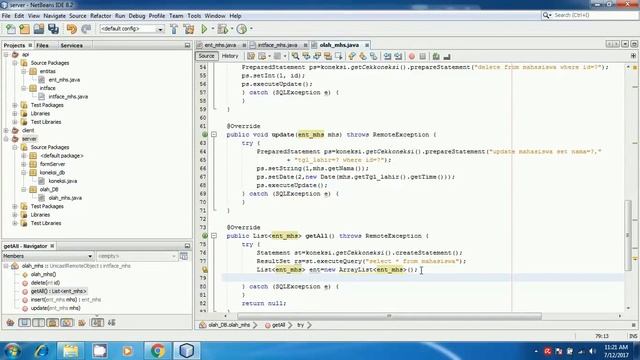Select koneksi.java in Projects tree
The image size is (640, 360).
pos(63,181)
